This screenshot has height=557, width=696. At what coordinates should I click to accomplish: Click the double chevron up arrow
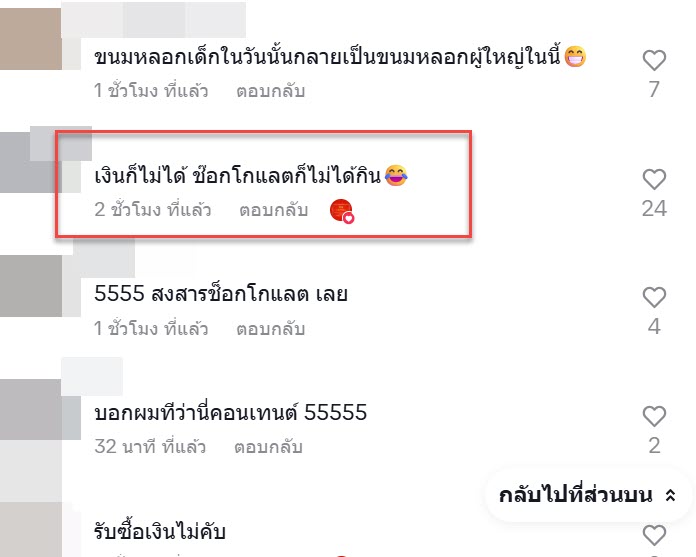[x=670, y=495]
